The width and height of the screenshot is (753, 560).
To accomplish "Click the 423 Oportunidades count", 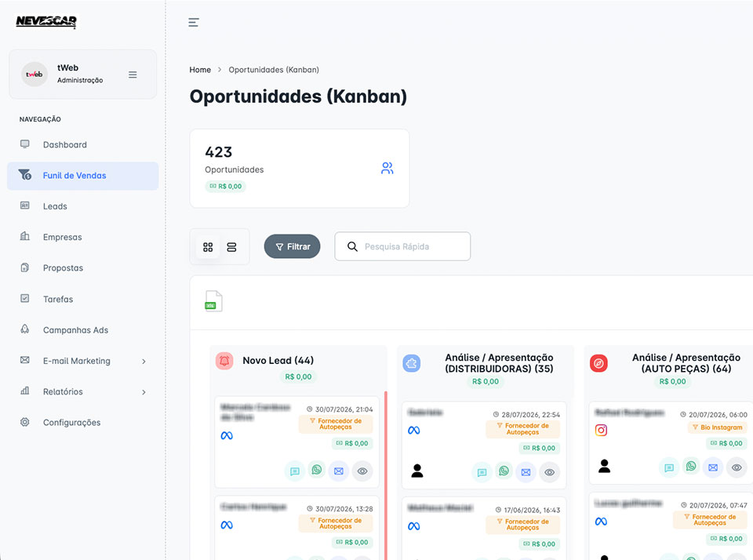I will [x=219, y=152].
